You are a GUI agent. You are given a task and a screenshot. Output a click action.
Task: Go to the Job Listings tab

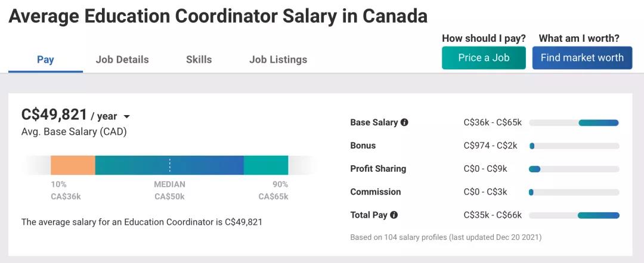[x=278, y=59]
